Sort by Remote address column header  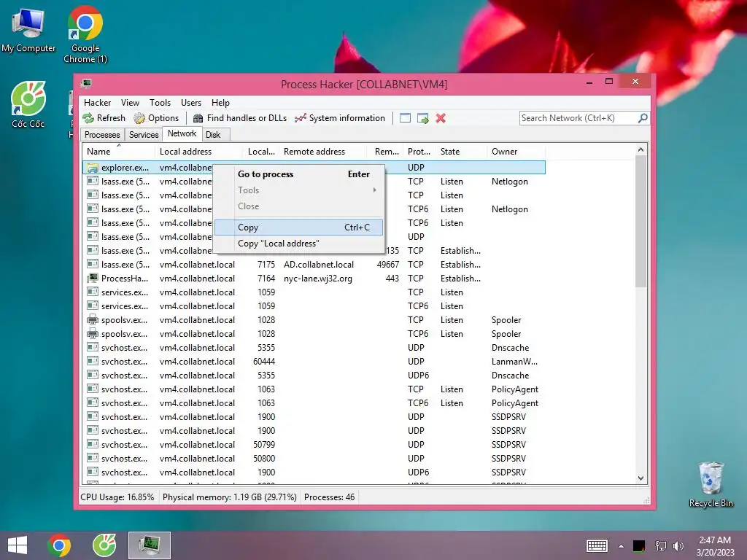(323, 152)
